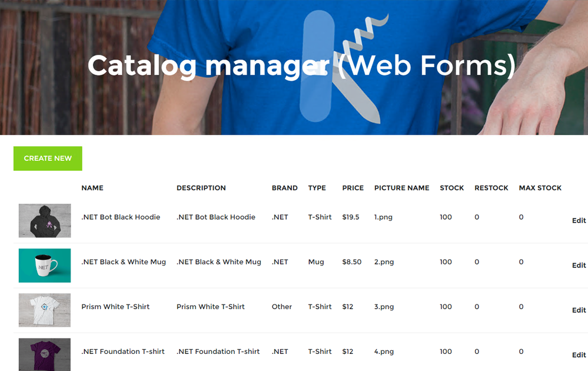Click the Brand column header

[x=285, y=188]
